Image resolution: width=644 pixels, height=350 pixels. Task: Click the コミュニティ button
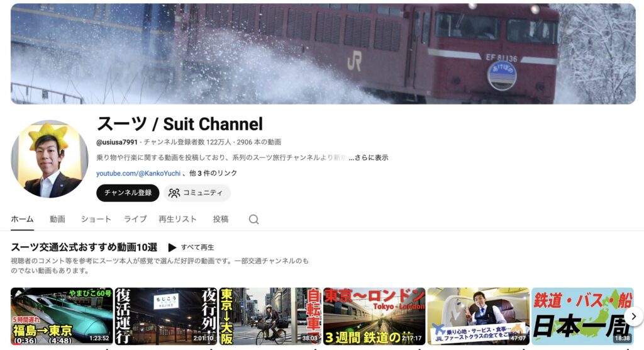[x=196, y=193]
